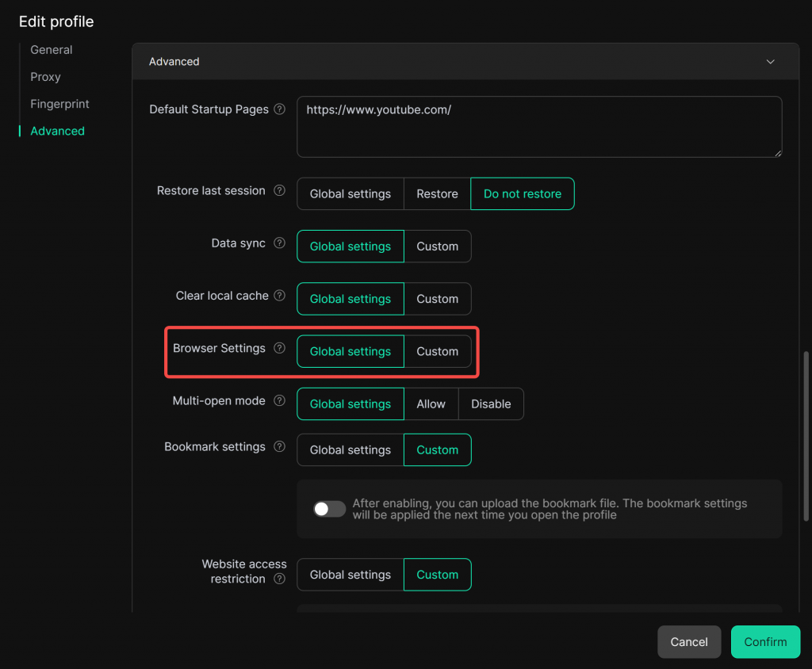The width and height of the screenshot is (812, 669).
Task: Click help icon next to Default Startup Pages
Action: (279, 109)
